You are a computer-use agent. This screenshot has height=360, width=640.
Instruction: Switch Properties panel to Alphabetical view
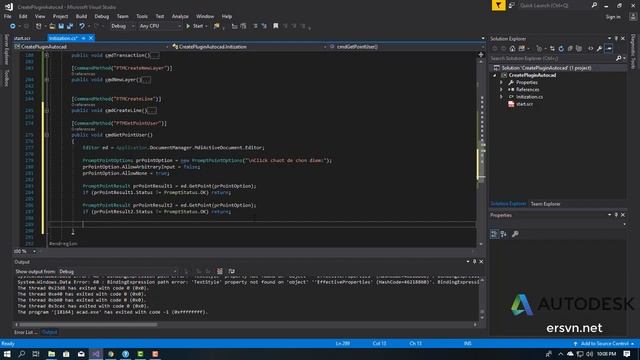point(504,234)
